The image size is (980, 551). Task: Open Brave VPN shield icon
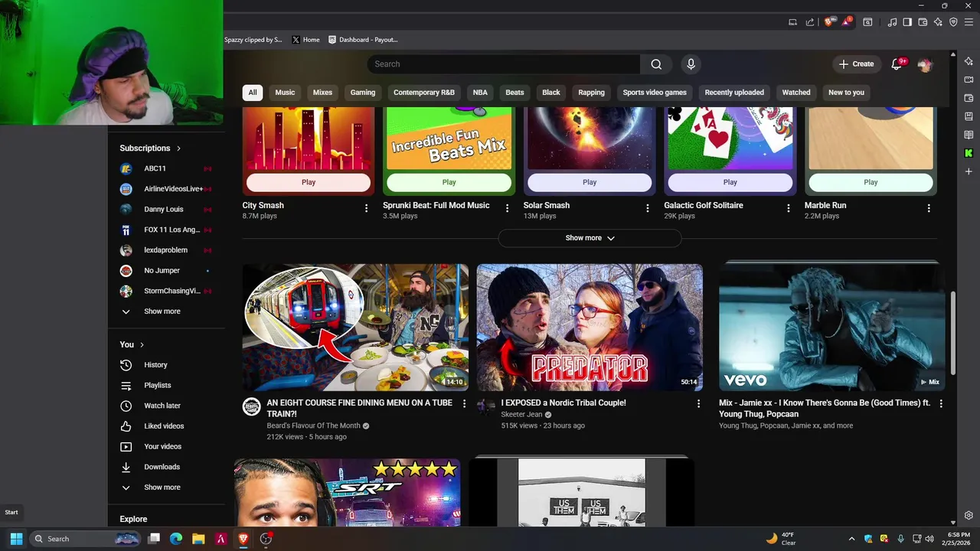pos(953,22)
